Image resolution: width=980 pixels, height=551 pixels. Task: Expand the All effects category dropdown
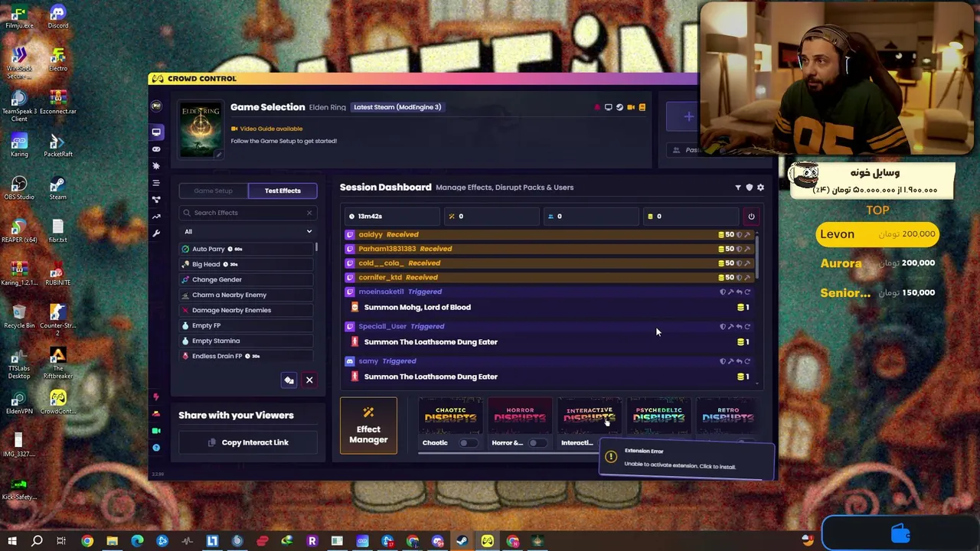(247, 232)
